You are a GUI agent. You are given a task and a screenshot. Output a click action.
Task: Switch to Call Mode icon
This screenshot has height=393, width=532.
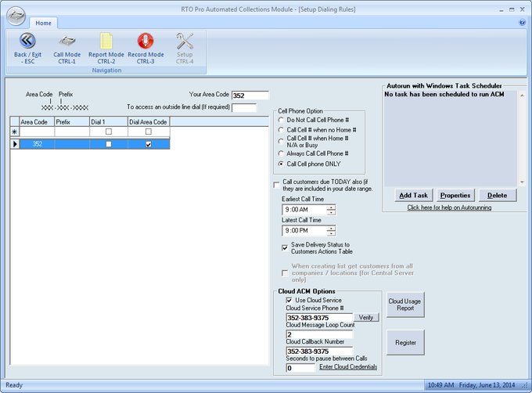66,41
